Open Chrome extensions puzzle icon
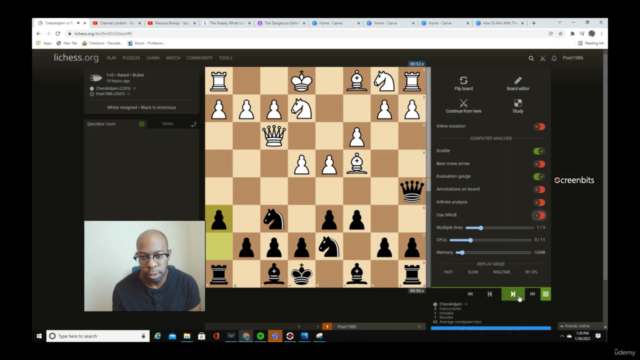This screenshot has width=640, height=360. (x=572, y=33)
